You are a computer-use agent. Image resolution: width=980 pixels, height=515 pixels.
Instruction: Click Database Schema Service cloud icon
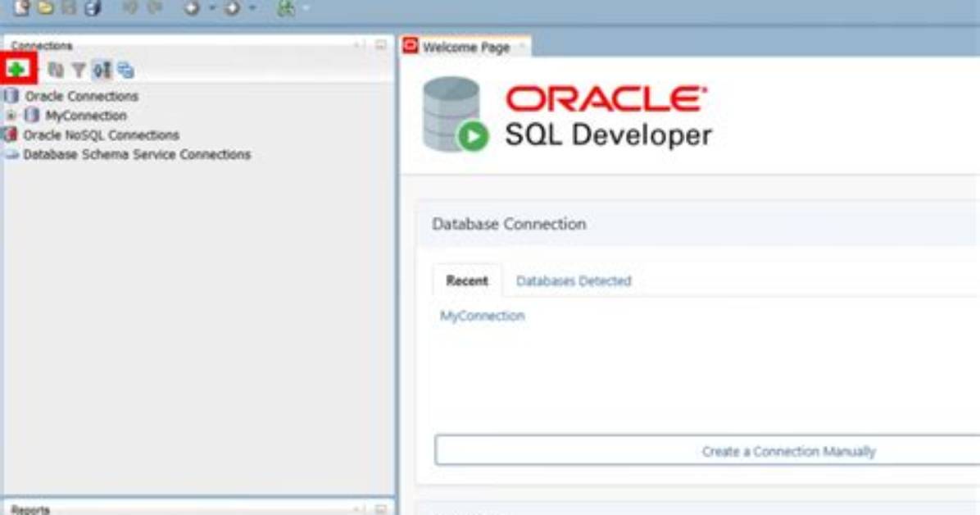11,154
